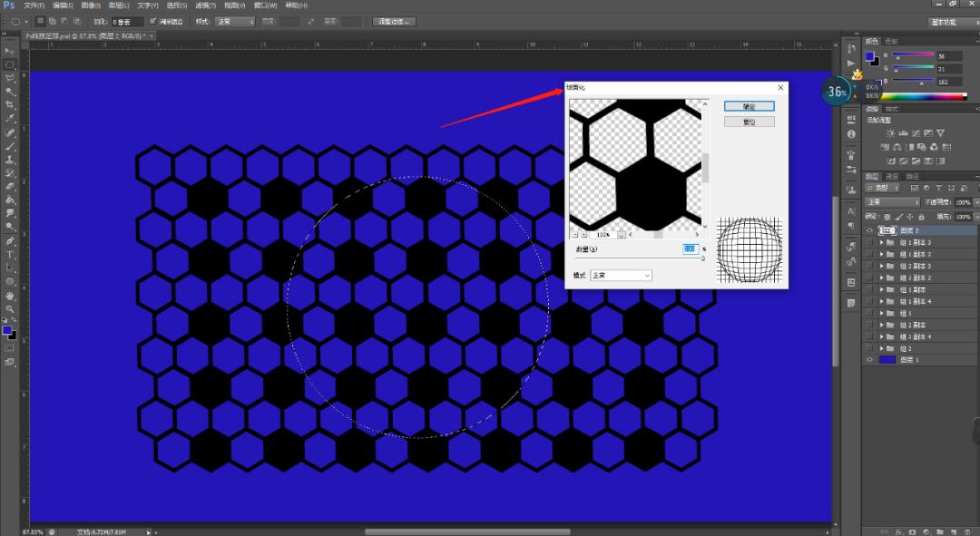
Task: Select the Clone Stamp tool
Action: 10,160
